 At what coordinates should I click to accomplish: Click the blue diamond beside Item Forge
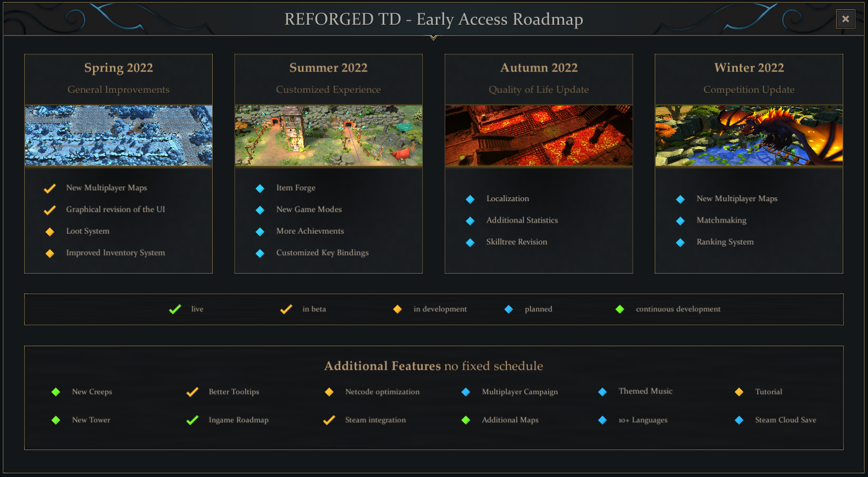[260, 188]
